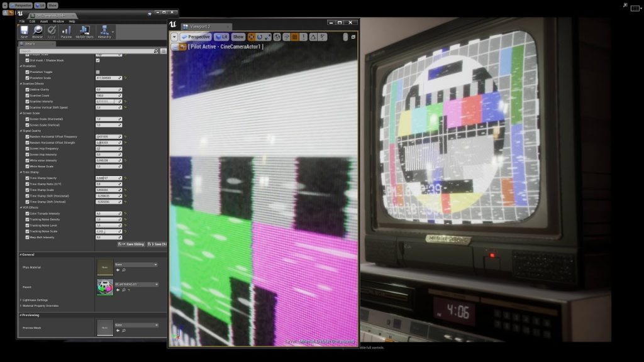The height and width of the screenshot is (362, 644).
Task: Click the camera view icon beside Pilot Active
Action: coord(183,47)
